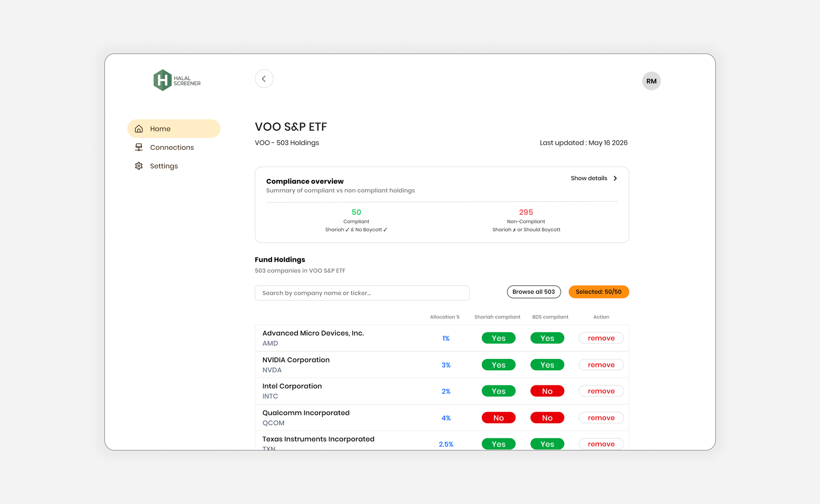
Task: Click Qualcomm Shariah compliant No badge
Action: click(499, 418)
